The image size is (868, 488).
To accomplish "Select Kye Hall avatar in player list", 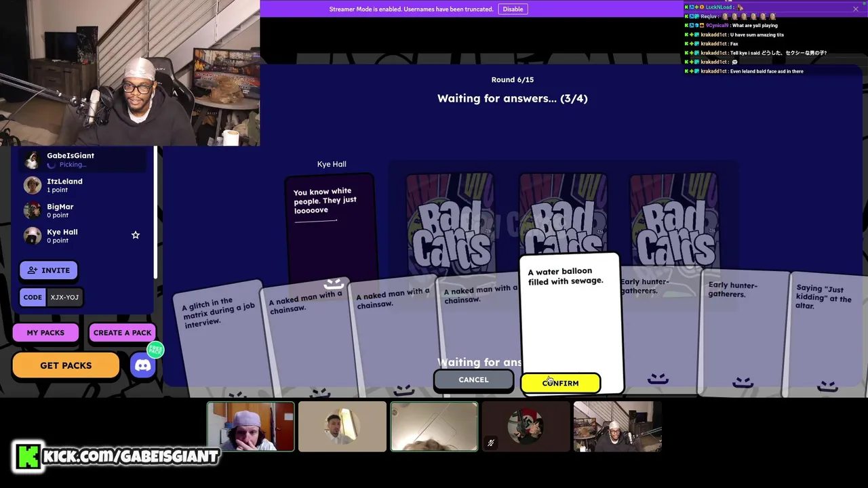I will tap(32, 236).
